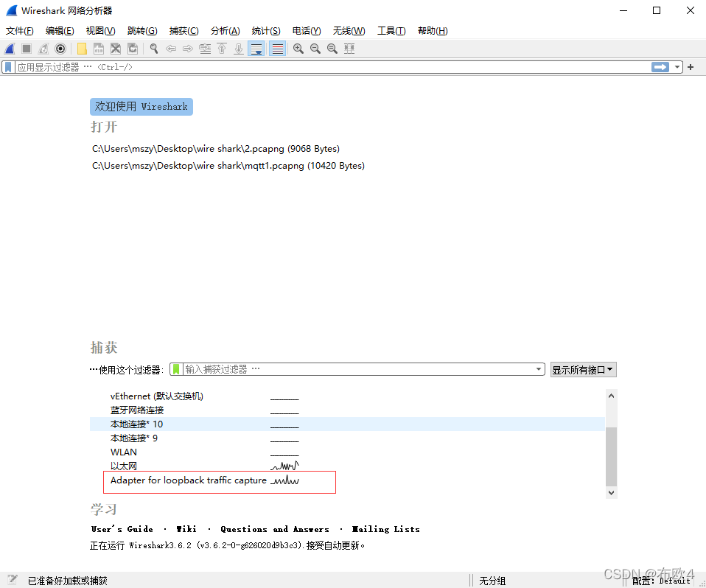The image size is (706, 588).
Task: Select 本地连接* 9 interface
Action: (x=347, y=438)
